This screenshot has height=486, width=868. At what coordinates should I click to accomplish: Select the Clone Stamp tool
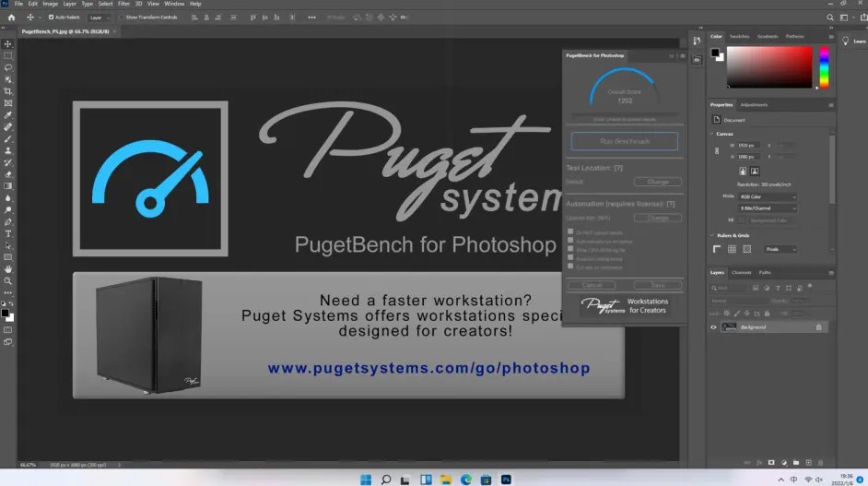pos(7,150)
